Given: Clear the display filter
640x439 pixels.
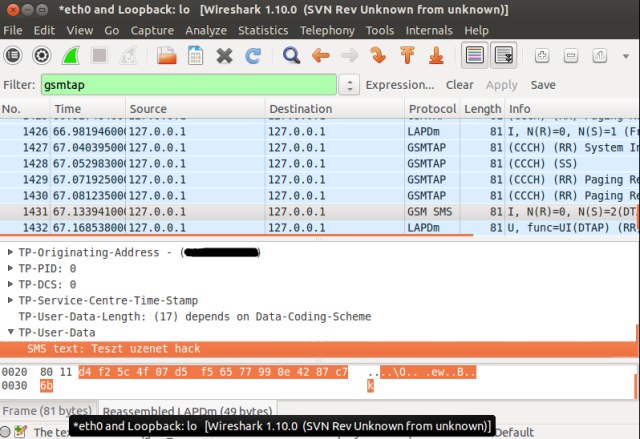Looking at the screenshot, I should pos(460,85).
